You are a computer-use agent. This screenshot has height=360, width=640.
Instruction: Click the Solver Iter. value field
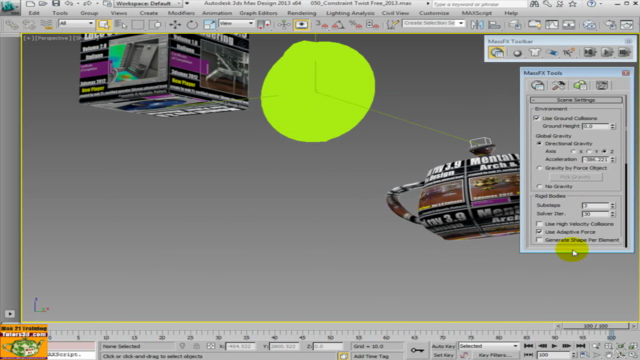coord(596,214)
